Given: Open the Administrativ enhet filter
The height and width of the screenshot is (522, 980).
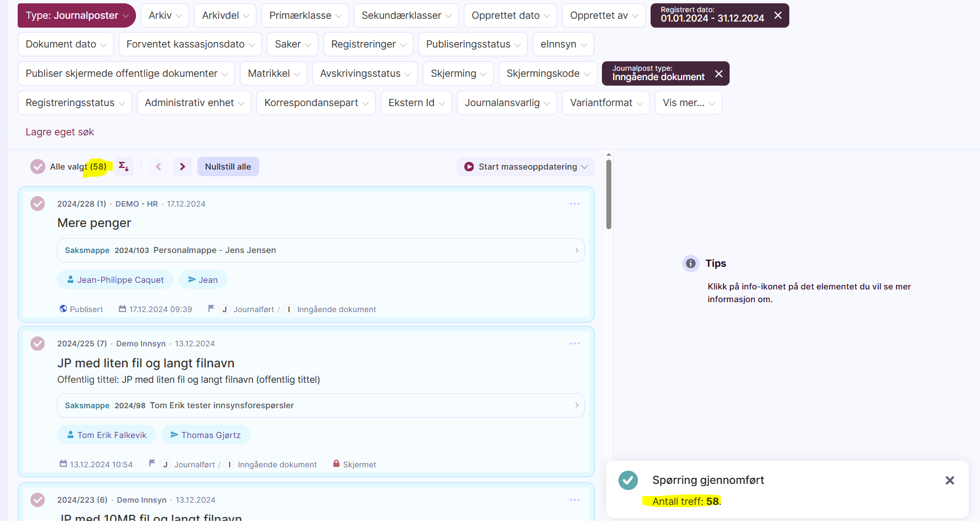Looking at the screenshot, I should pos(194,103).
